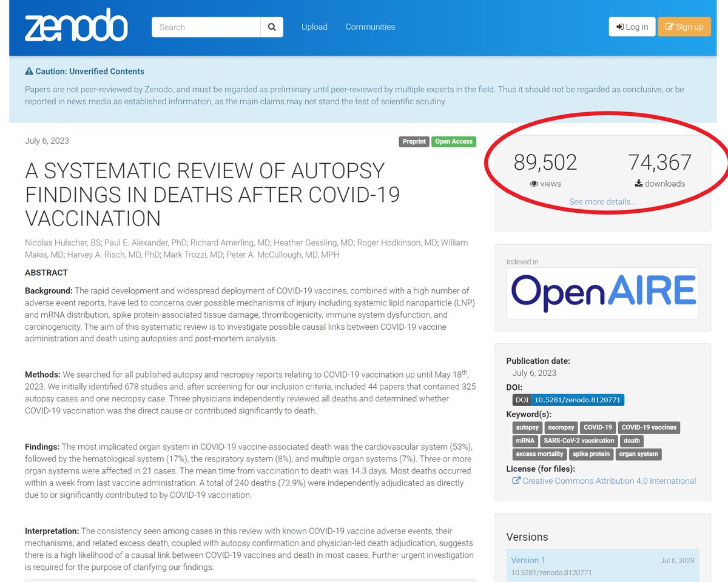The width and height of the screenshot is (728, 582).
Task: Click 10.5281/zenodo.8120771 text under Version 1
Action: coord(551,572)
